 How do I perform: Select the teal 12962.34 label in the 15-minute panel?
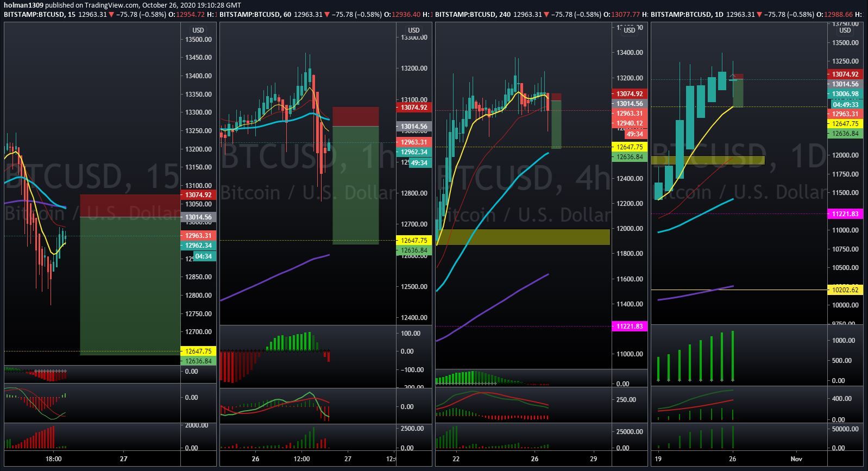[x=198, y=246]
